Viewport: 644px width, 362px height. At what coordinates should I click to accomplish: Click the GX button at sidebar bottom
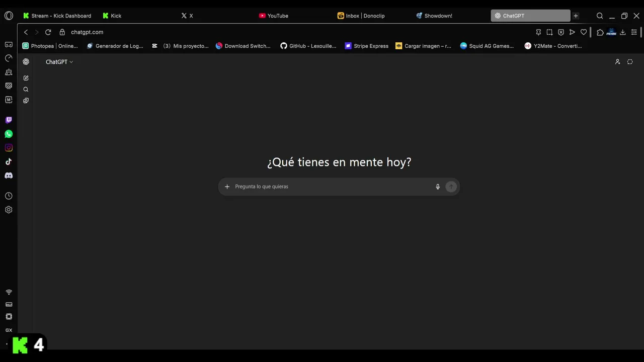click(9, 330)
